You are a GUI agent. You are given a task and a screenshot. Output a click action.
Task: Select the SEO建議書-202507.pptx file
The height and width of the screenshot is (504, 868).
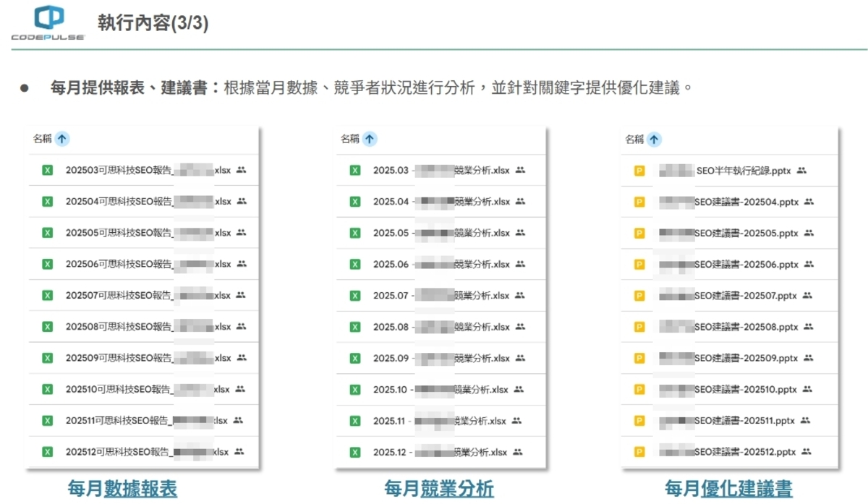(x=727, y=296)
